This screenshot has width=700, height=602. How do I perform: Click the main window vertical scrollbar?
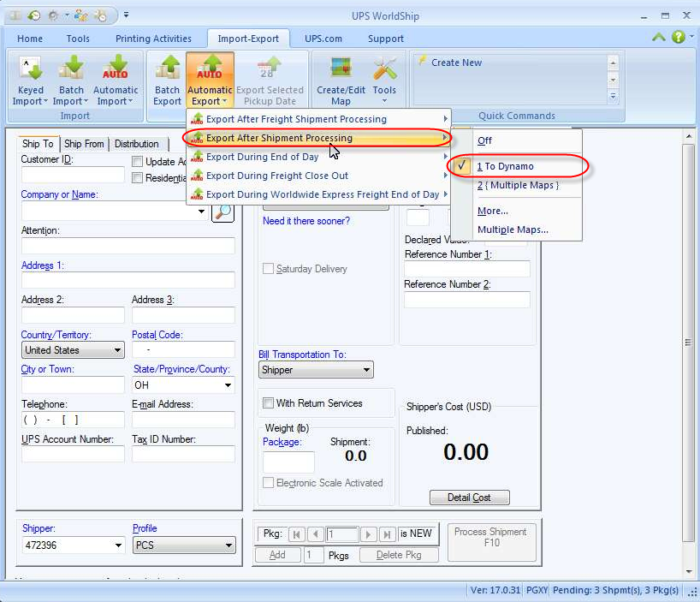(x=688, y=342)
